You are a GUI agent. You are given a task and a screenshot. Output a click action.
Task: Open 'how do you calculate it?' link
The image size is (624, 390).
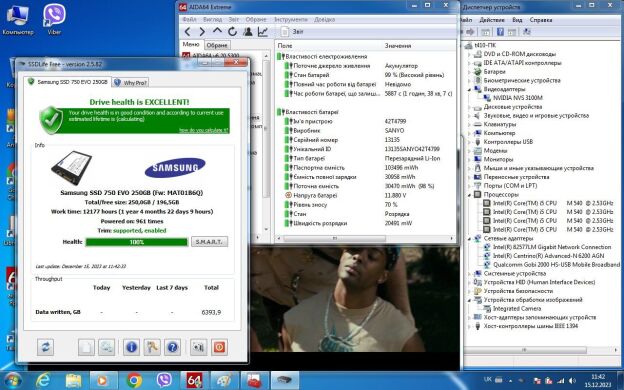click(203, 130)
